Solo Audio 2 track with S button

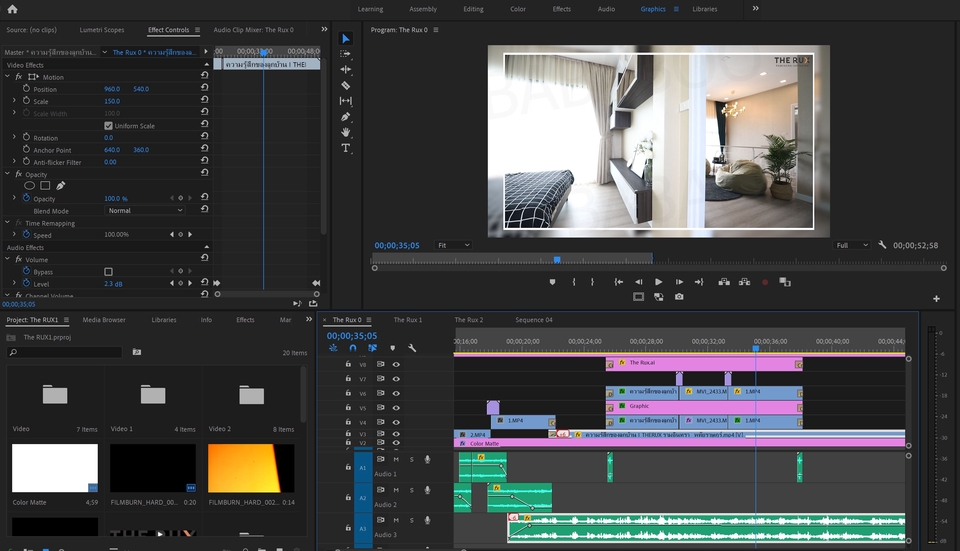pyautogui.click(x=411, y=490)
